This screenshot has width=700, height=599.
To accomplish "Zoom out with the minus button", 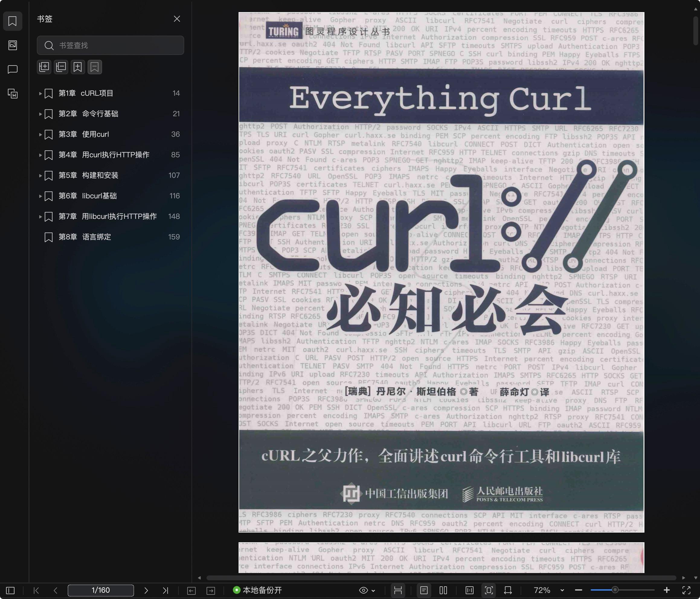I will click(578, 590).
